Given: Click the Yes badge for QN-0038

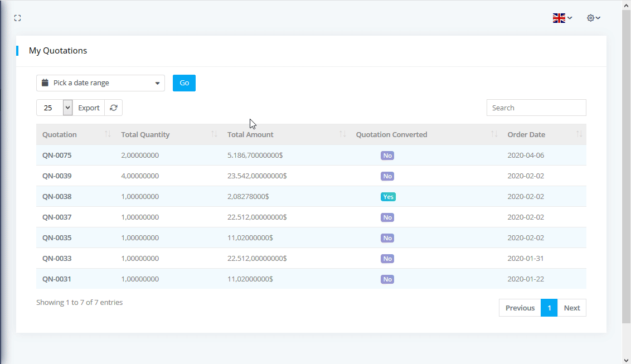Looking at the screenshot, I should click(x=388, y=197).
